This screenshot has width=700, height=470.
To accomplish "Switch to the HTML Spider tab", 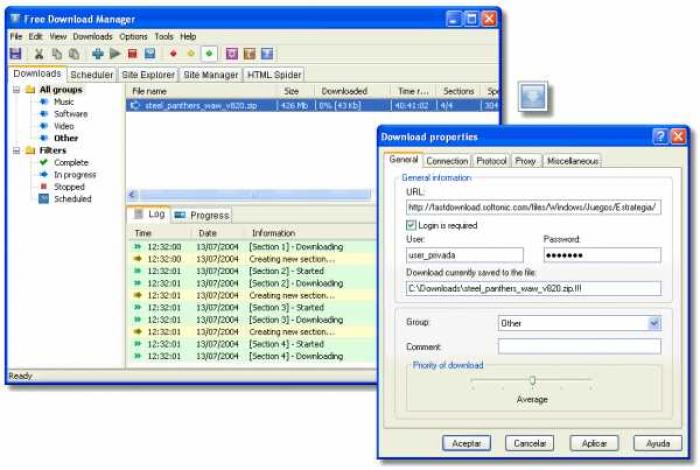I will pyautogui.click(x=274, y=75).
